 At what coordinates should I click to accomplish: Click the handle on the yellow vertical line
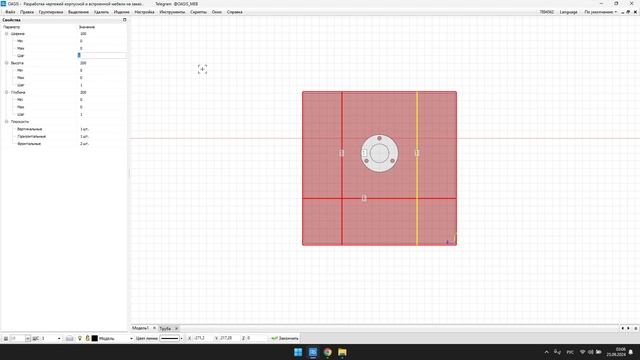tap(417, 153)
